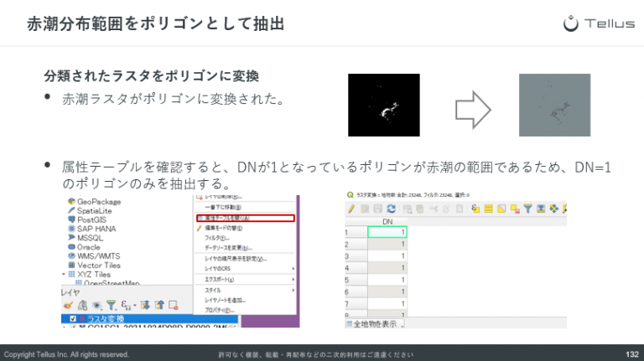Click the Oracle database icon
This screenshot has height=361, width=644.
(71, 247)
